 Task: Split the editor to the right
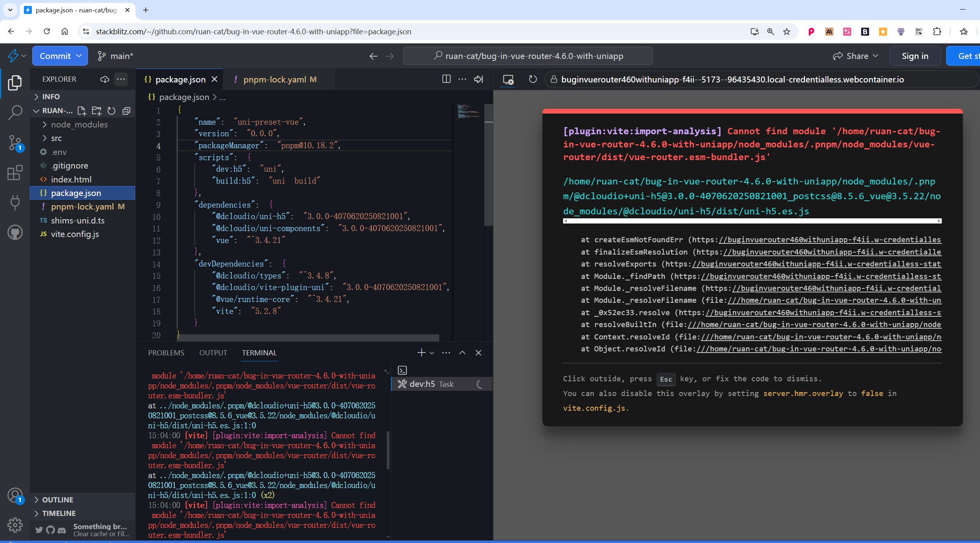446,79
